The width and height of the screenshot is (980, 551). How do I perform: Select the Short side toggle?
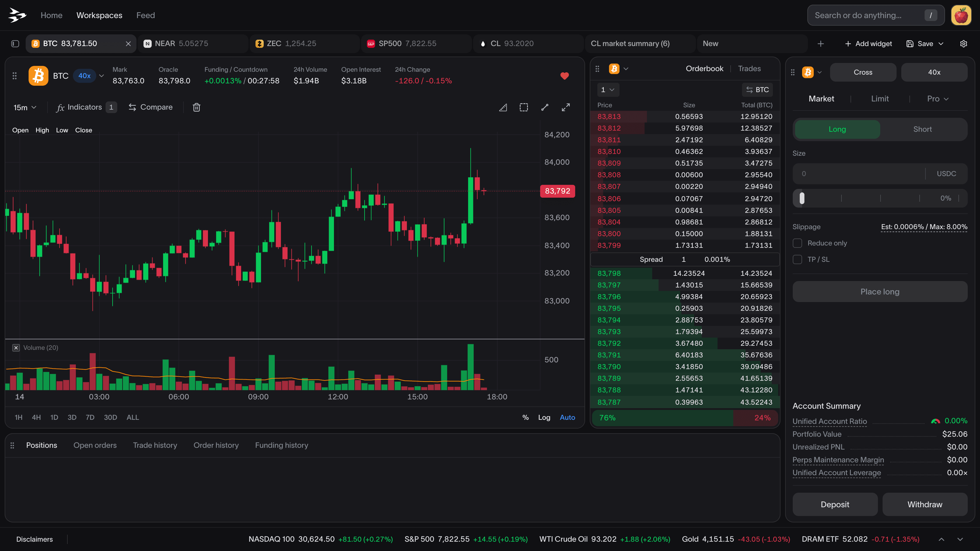[923, 129]
